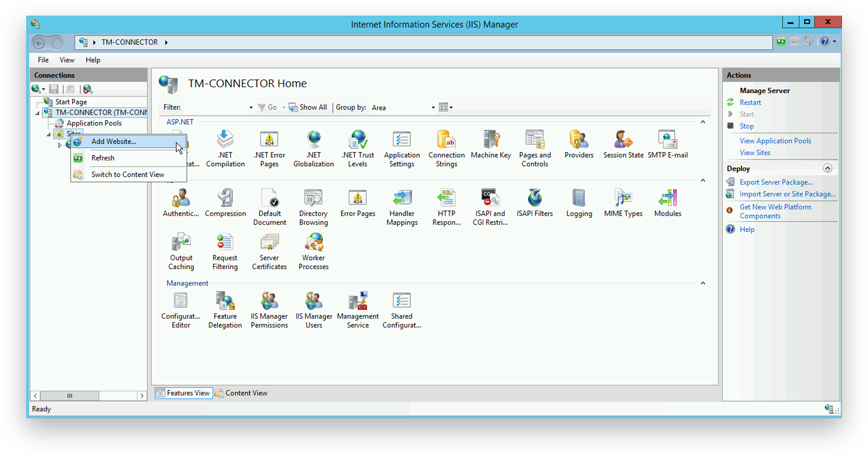Collapse the Management group
This screenshot has width=868, height=455.
(702, 283)
